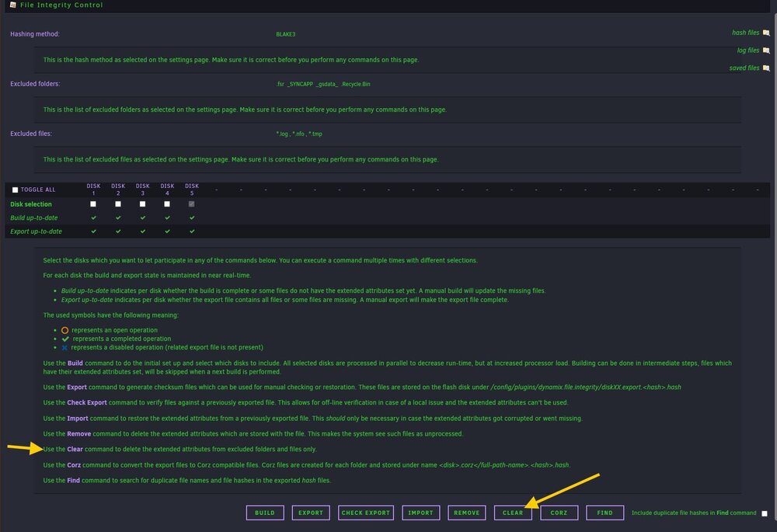The image size is (777, 532).
Task: Click the Clear button
Action: [513, 513]
